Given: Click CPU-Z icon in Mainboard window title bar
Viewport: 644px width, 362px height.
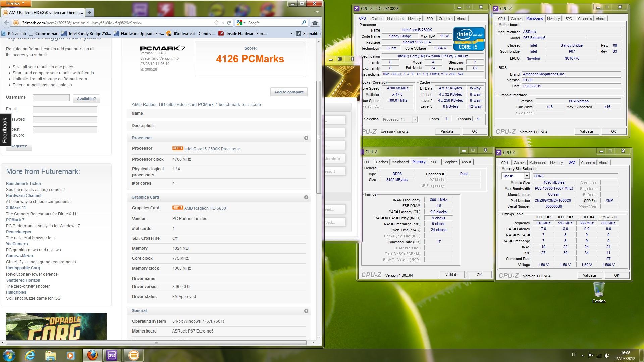Looking at the screenshot, I should tap(496, 9).
